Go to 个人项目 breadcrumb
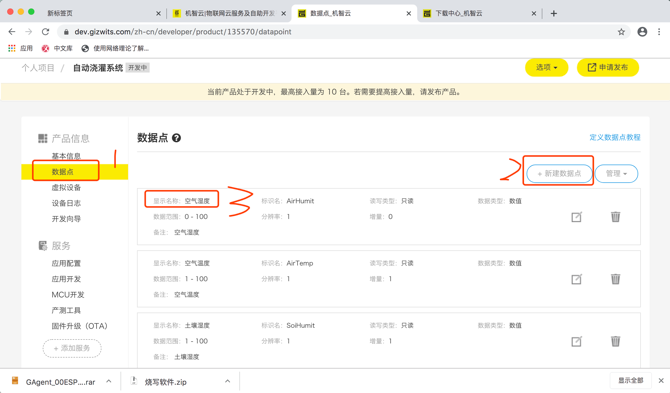This screenshot has width=670, height=393. tap(38, 68)
